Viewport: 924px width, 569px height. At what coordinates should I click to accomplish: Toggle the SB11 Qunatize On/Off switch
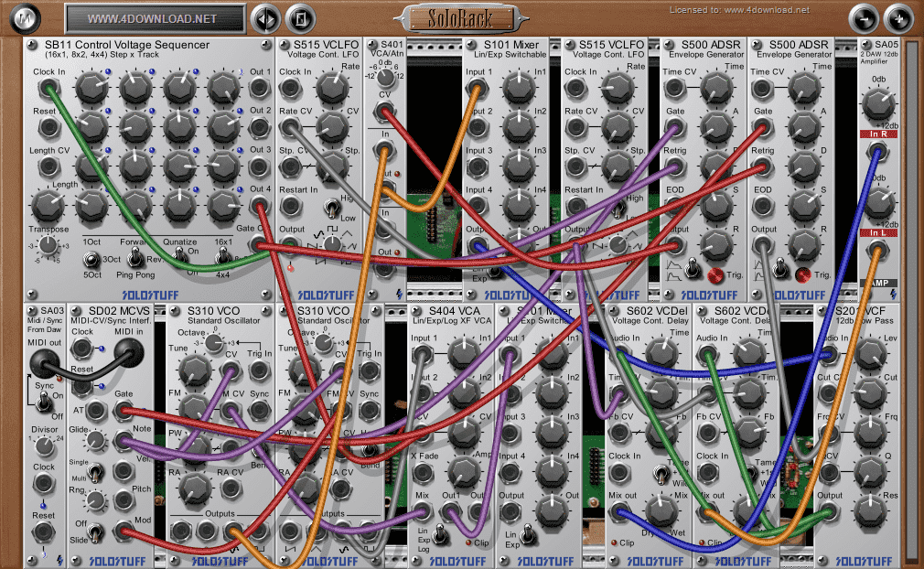click(x=179, y=255)
